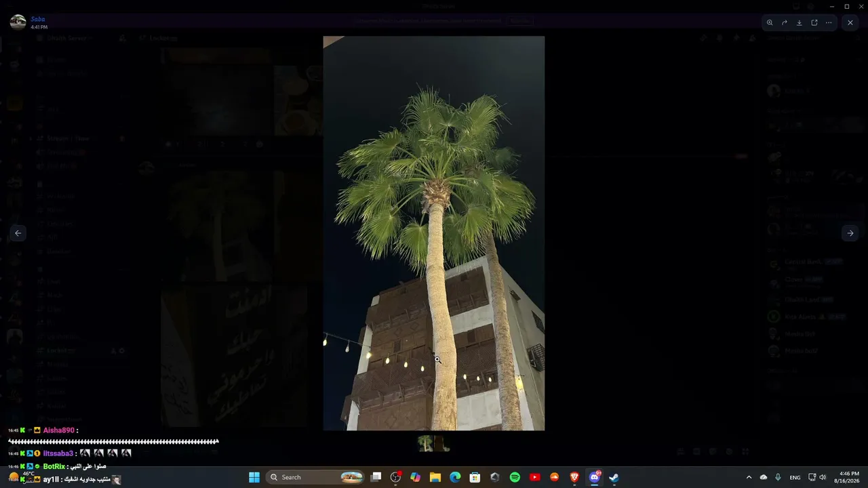Open OneDrive cloud tray icon
The image size is (868, 488).
(764, 477)
